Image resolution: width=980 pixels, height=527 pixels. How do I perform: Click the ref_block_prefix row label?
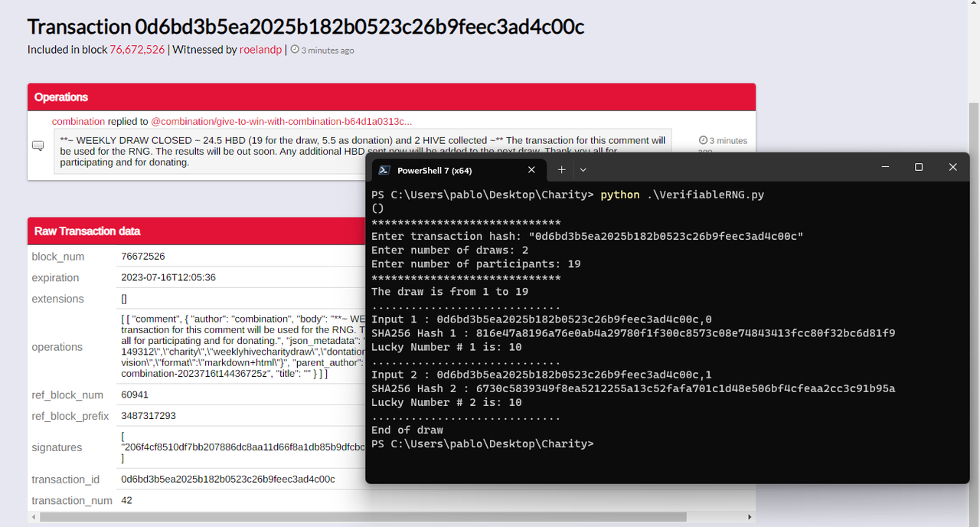(x=70, y=416)
